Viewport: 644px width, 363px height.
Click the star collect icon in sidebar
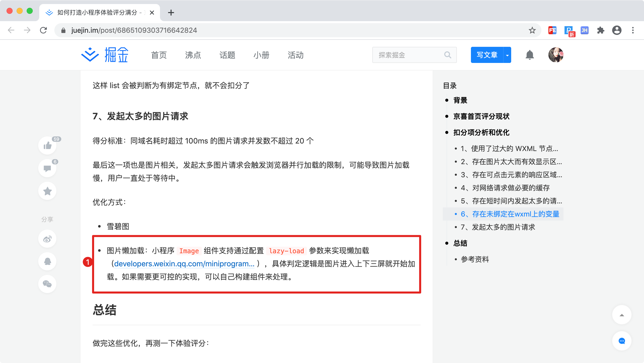(x=47, y=191)
